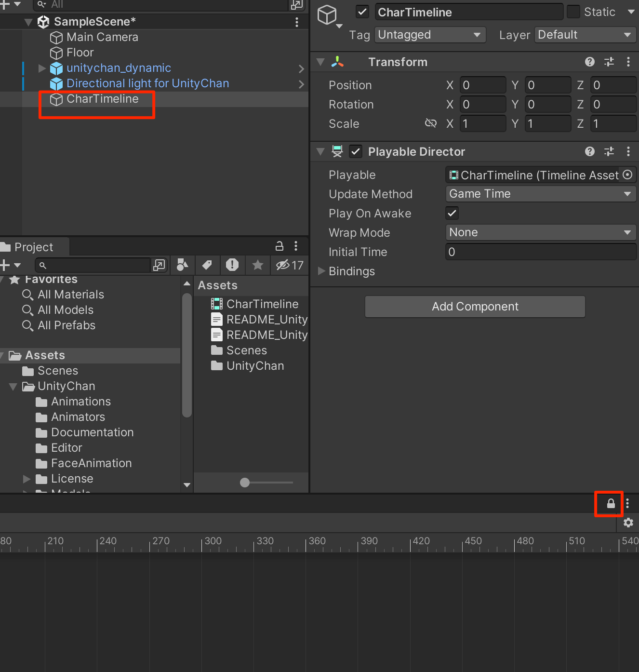
Task: Click the search-by-type filter icon in Project toolbar
Action: pyautogui.click(x=182, y=265)
